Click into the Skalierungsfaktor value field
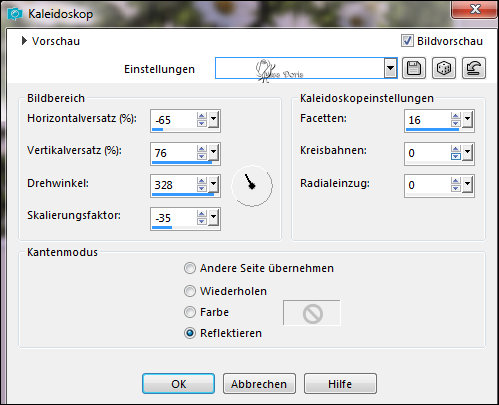The height and width of the screenshot is (405, 499). click(x=173, y=218)
